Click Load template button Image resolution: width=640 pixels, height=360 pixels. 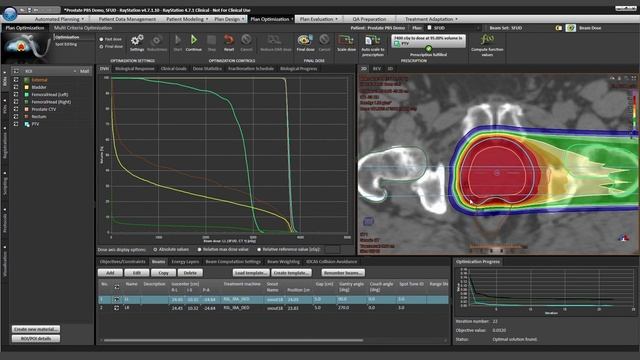click(251, 273)
